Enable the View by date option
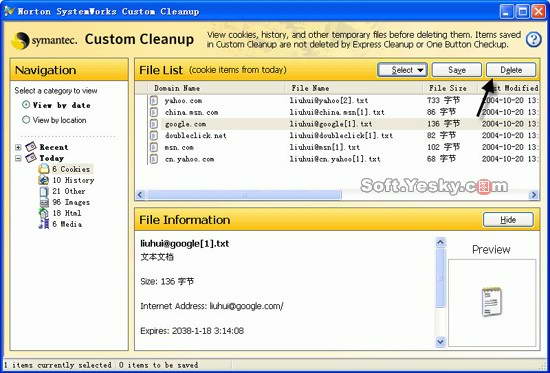Image resolution: width=550 pixels, height=373 pixels. coord(26,105)
